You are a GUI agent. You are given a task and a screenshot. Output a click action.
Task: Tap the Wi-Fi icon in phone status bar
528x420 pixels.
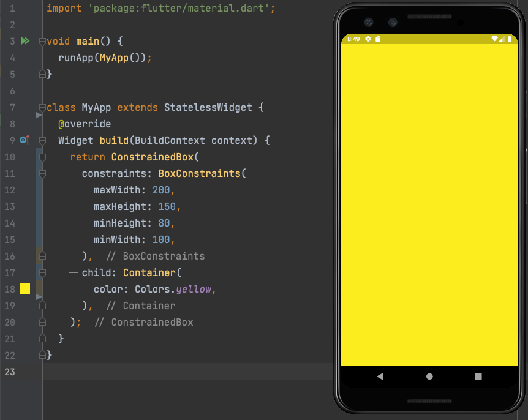(x=494, y=39)
